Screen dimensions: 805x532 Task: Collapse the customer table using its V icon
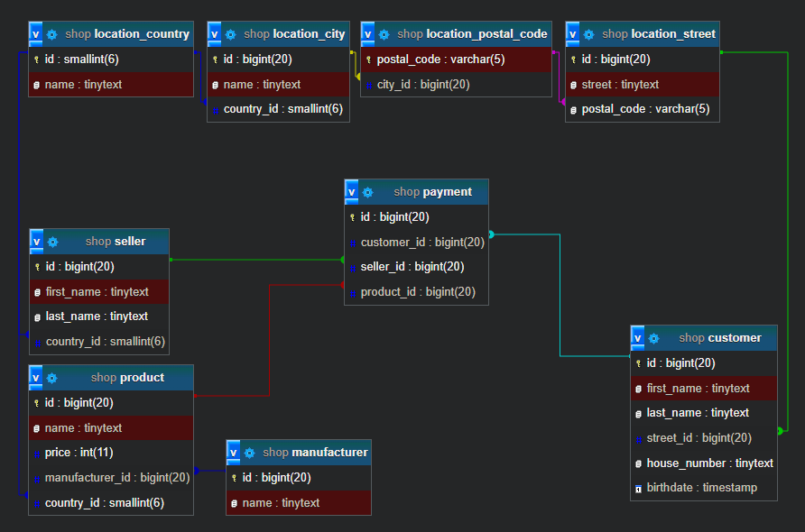coord(637,337)
